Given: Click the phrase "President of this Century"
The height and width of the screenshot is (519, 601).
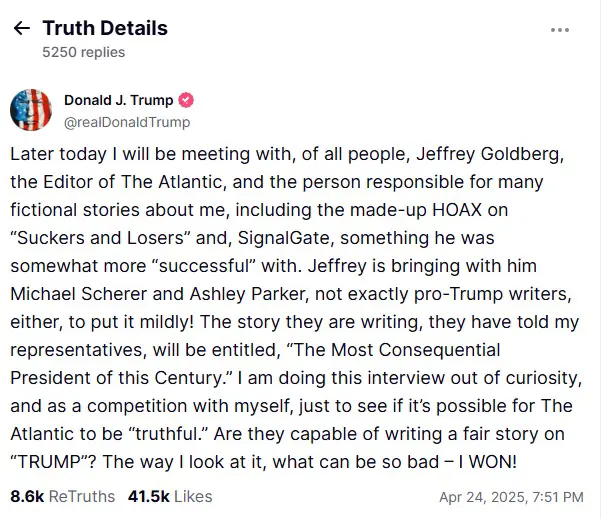Looking at the screenshot, I should point(122,378).
